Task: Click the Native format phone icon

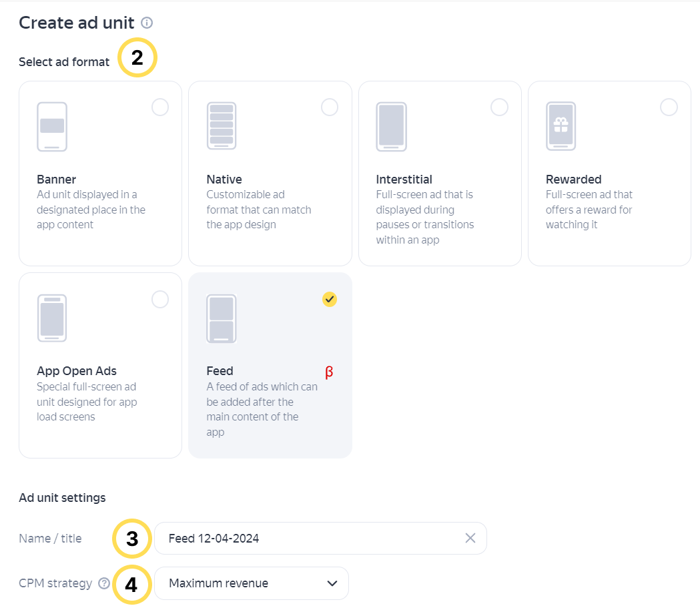Action: (222, 126)
